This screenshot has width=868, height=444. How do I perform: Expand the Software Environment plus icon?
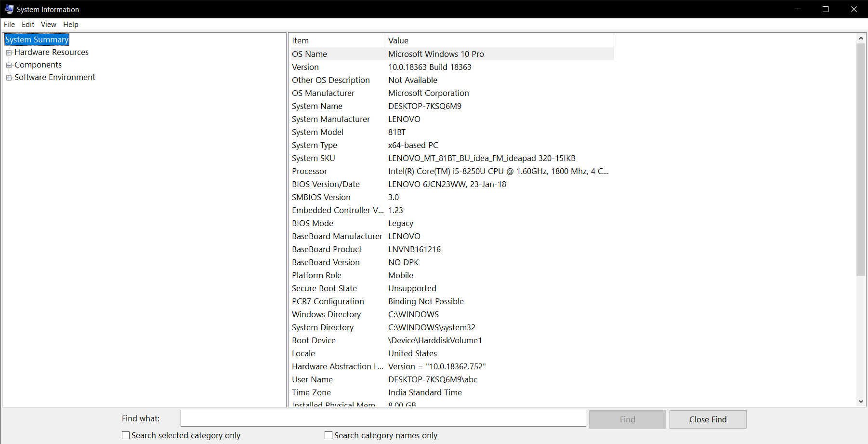pyautogui.click(x=9, y=77)
